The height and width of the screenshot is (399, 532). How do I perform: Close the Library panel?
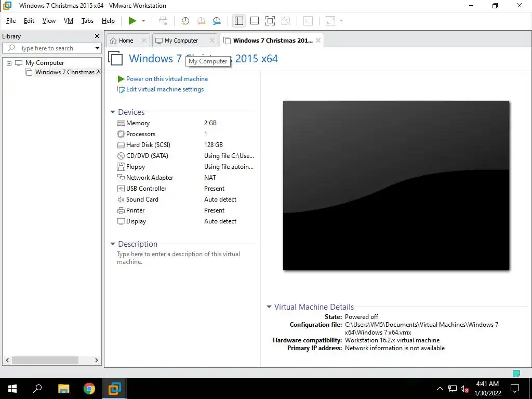tap(97, 36)
